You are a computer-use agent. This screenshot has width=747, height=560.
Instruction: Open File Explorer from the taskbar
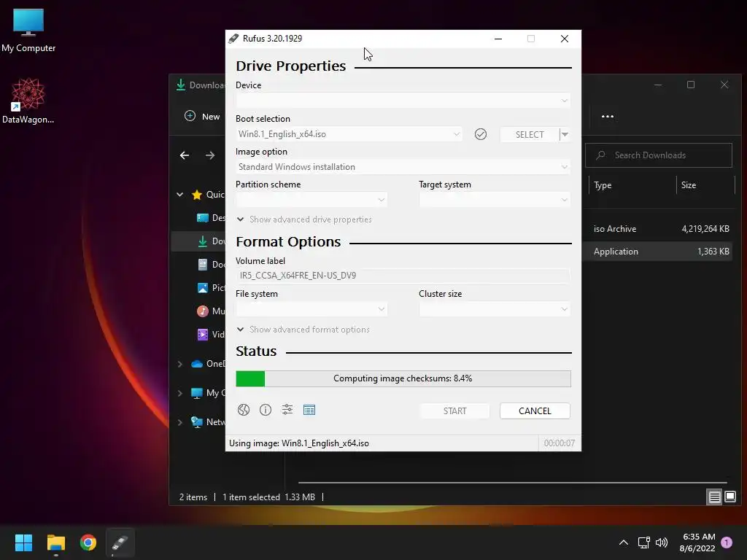point(55,542)
